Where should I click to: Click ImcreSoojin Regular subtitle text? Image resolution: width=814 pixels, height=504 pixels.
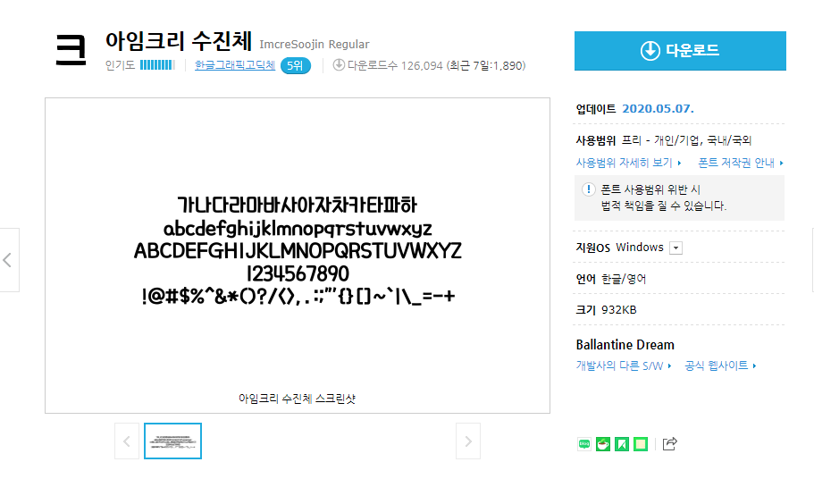click(x=315, y=45)
